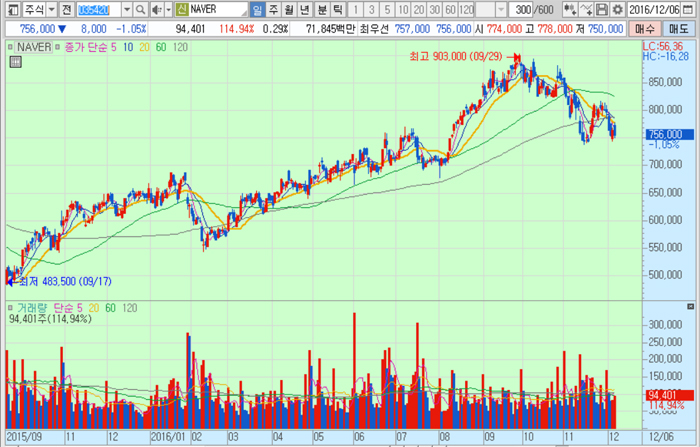Expand the stock code history dropdown

coord(126,9)
